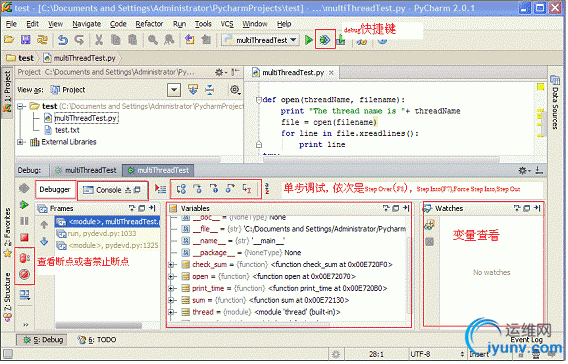The image size is (568, 364).
Task: Click the 5: Debug tool window button
Action: pos(42,340)
